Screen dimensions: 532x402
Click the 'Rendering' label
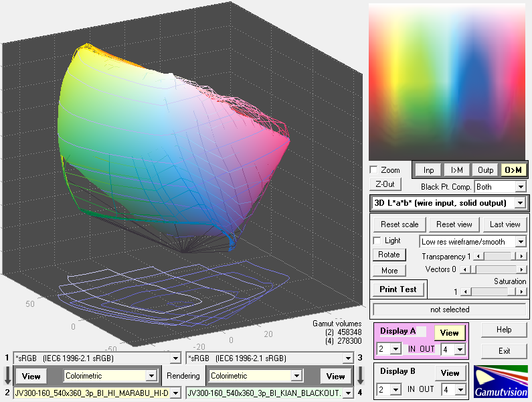(183, 376)
